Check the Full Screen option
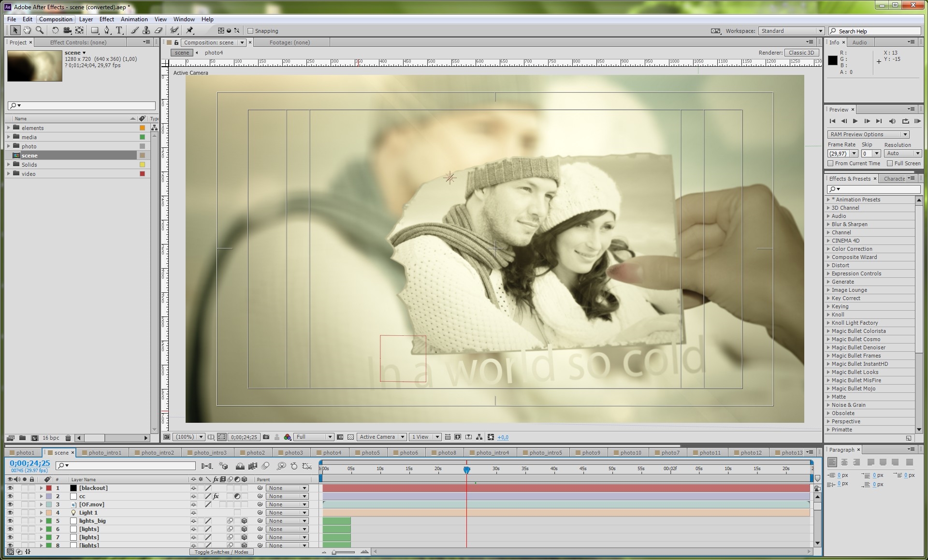The height and width of the screenshot is (560, 928). [x=890, y=163]
